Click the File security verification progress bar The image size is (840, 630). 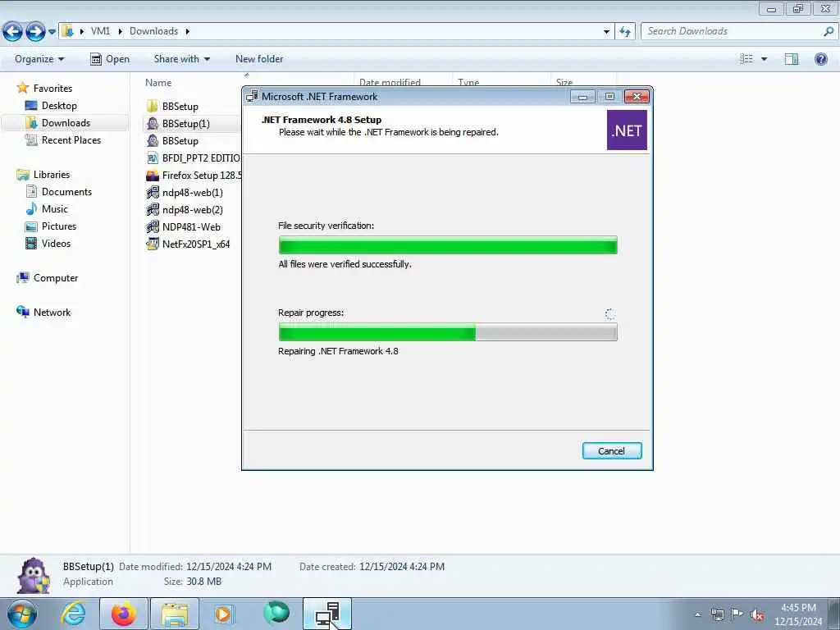point(448,244)
